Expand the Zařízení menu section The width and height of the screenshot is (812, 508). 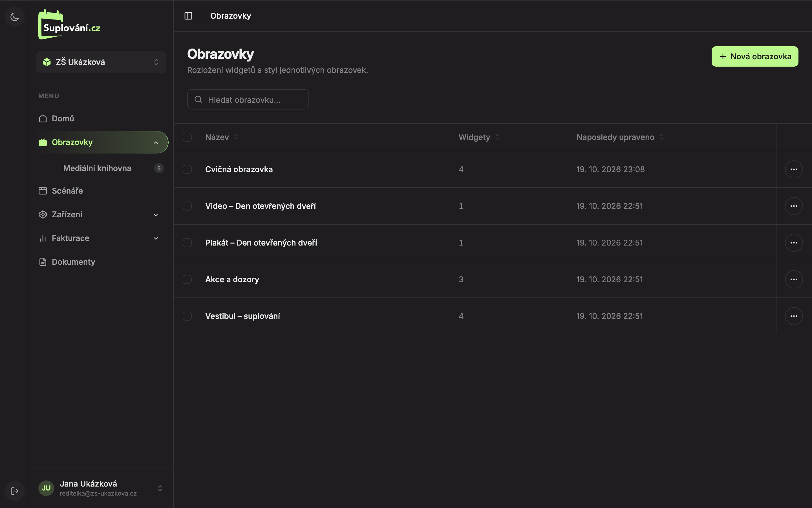coord(101,215)
